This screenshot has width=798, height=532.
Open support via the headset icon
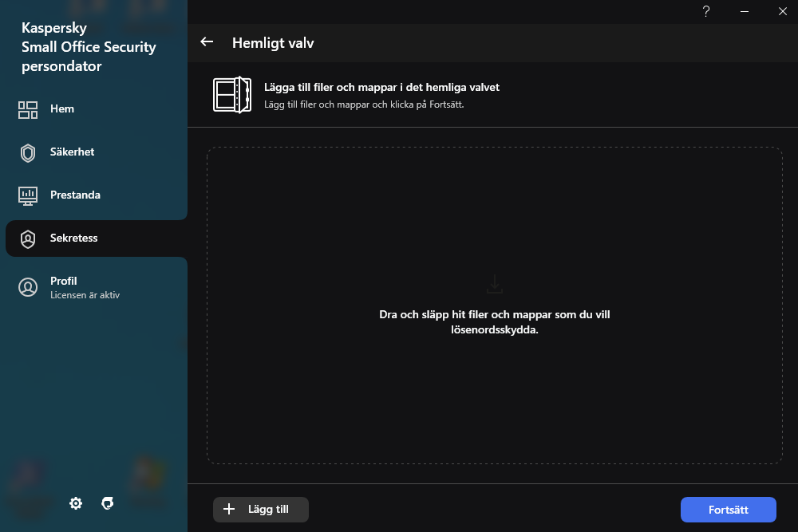coord(108,503)
